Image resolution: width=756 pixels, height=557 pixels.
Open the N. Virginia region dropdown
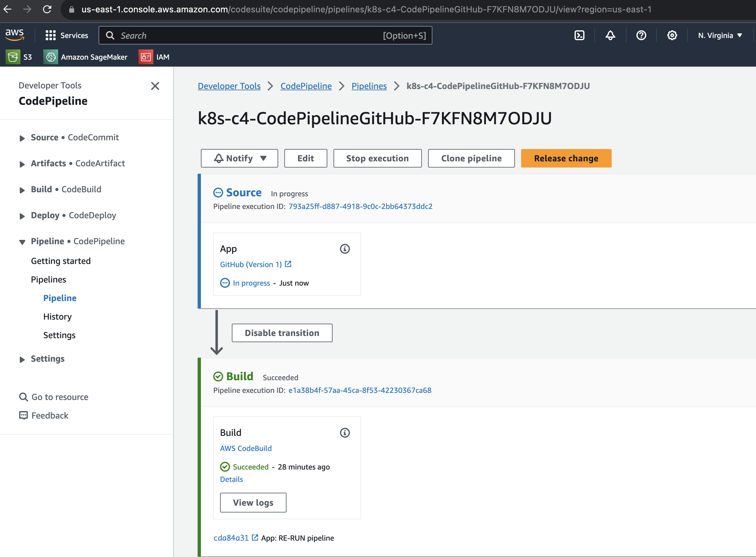pos(720,36)
